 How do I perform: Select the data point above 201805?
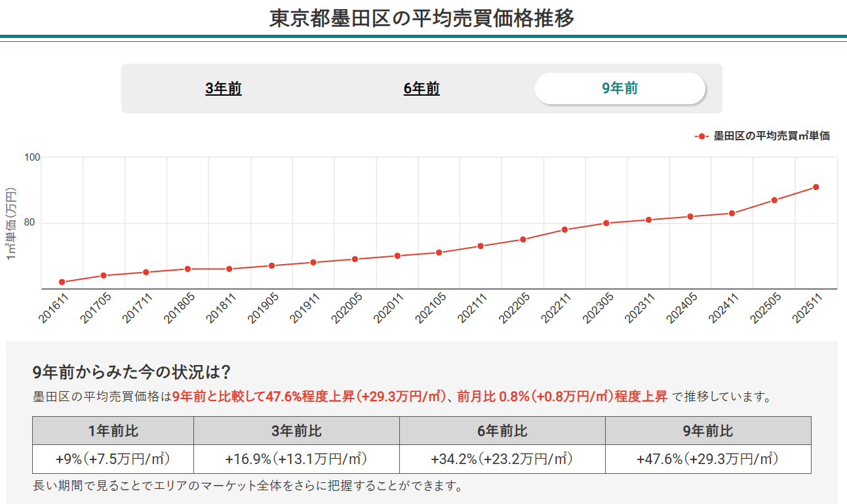(187, 269)
